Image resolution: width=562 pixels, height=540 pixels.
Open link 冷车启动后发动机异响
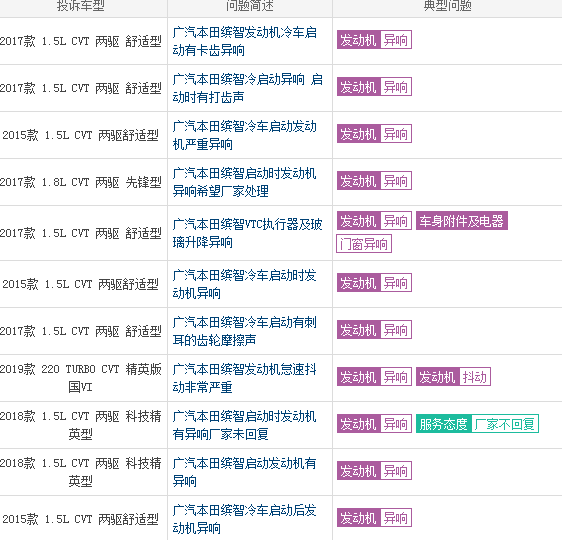click(x=245, y=519)
